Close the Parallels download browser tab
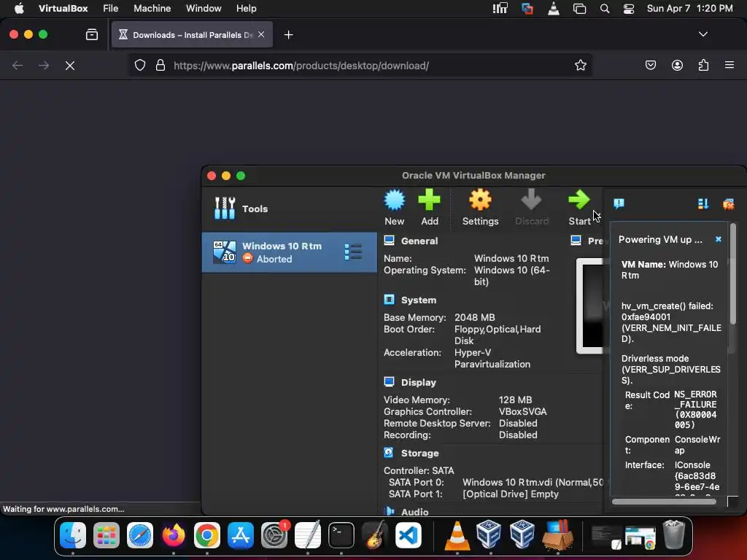 (x=261, y=34)
